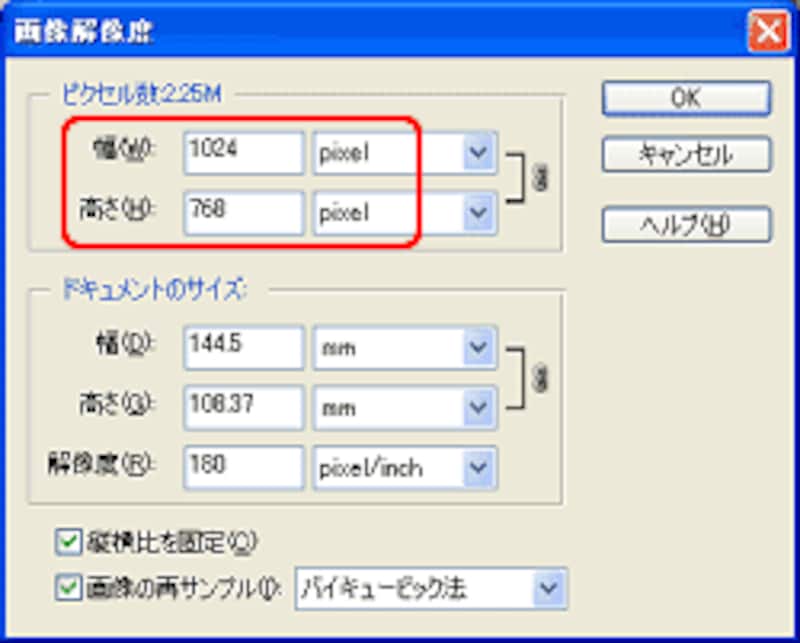The image size is (800, 643).
Task: Close the 画像解像度 dialog
Action: (768, 32)
